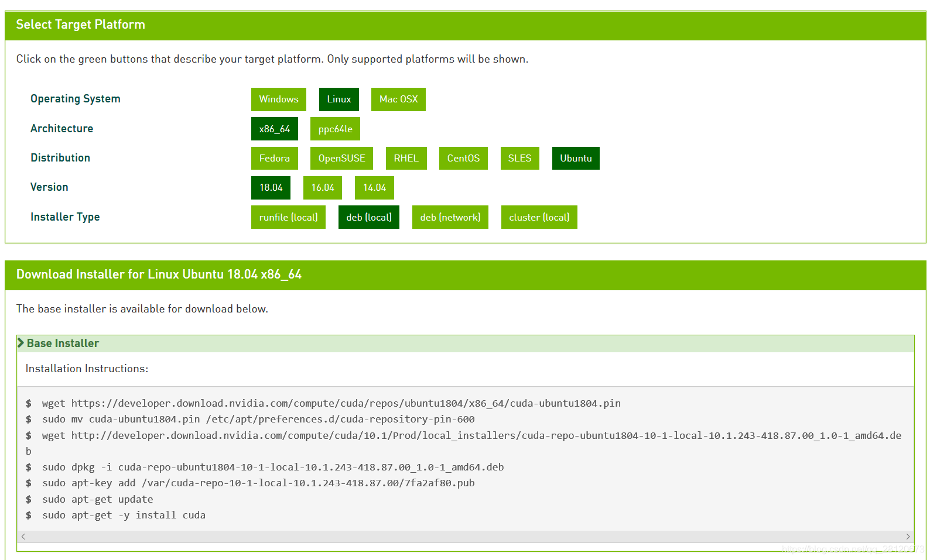Screen dimensions: 930x560
Task: Click the Operating System row label
Action: (x=76, y=99)
